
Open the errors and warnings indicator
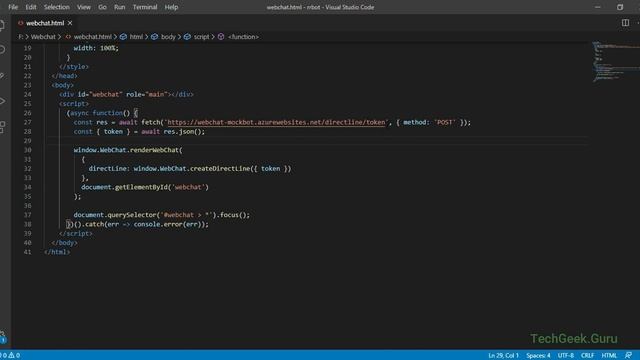point(10,355)
